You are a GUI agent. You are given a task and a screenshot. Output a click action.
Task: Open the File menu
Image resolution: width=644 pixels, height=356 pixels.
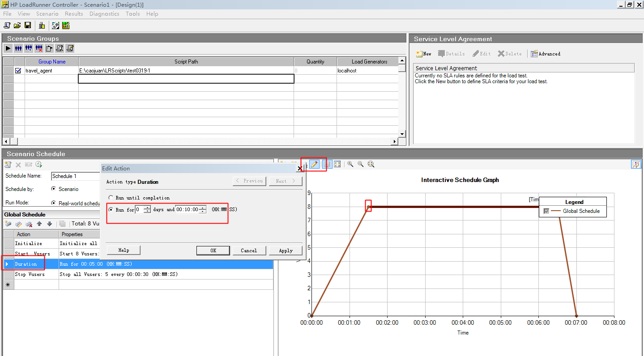[x=7, y=14]
